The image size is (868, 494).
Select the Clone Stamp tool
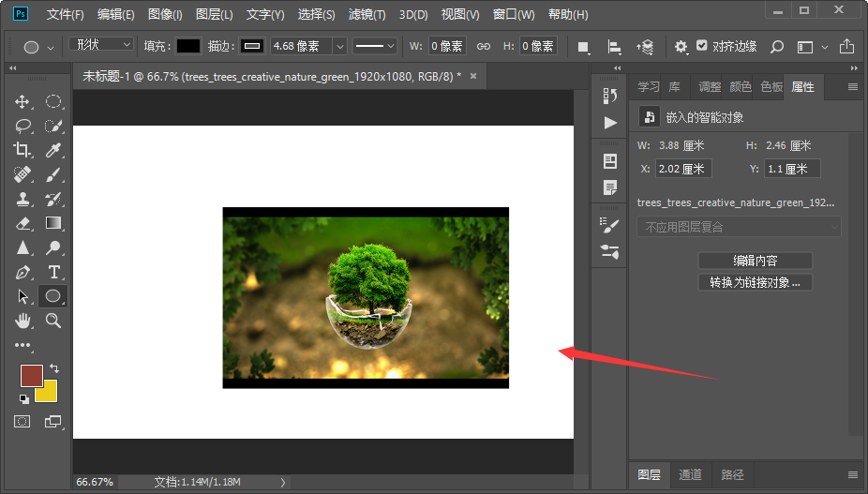22,199
